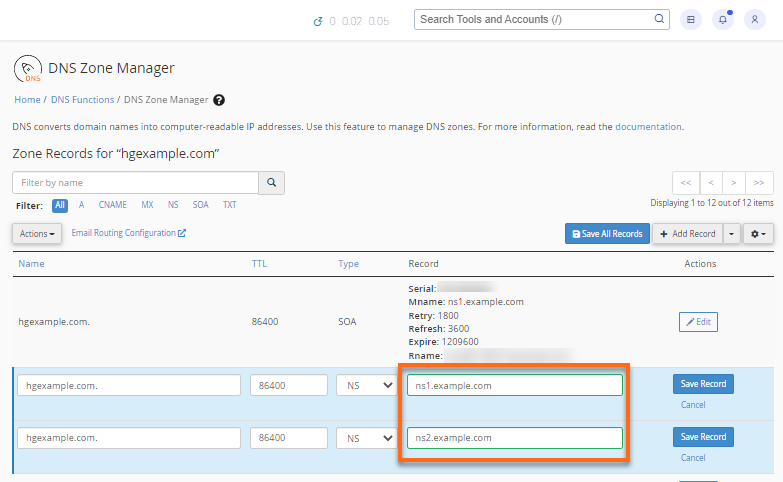The width and height of the screenshot is (783, 482).
Task: Select the All filter
Action: click(60, 205)
